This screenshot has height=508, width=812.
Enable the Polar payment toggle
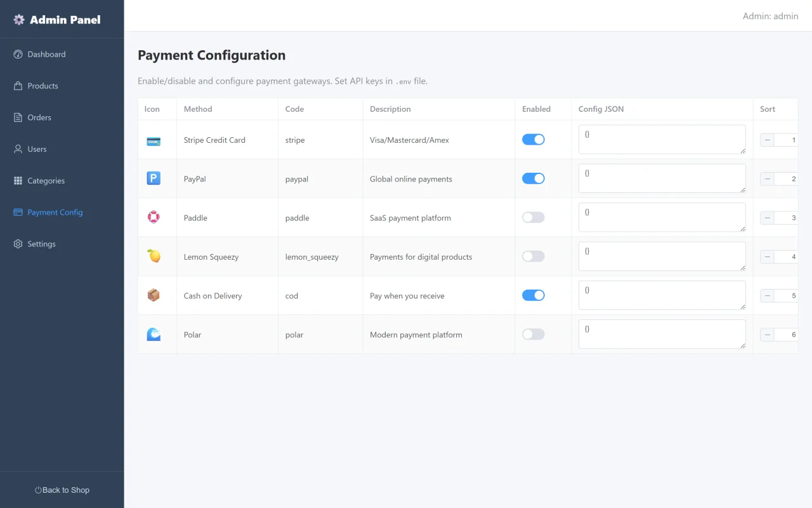coord(534,334)
